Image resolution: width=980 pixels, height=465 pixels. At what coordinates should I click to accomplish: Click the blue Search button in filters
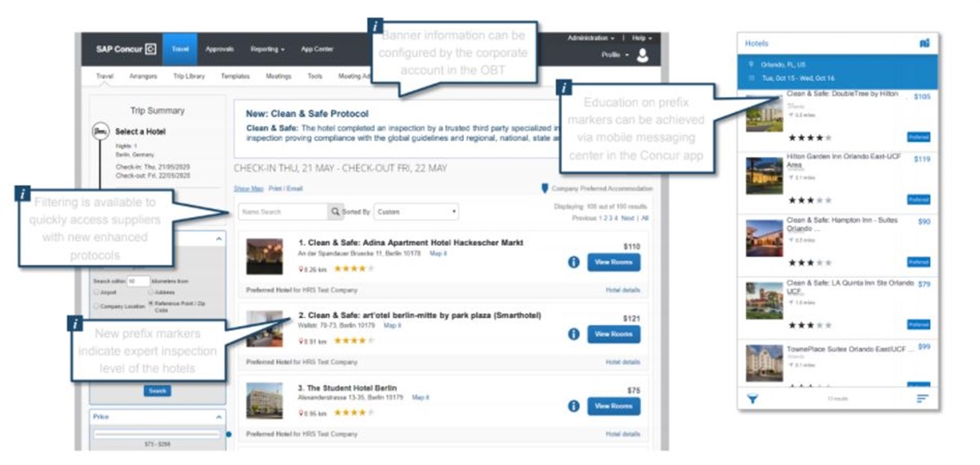tap(158, 391)
